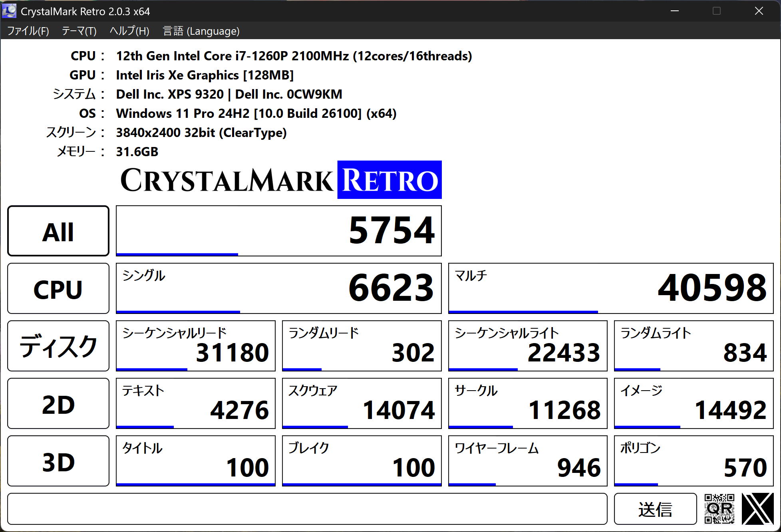The height and width of the screenshot is (532, 781).
Task: Start the ディスク benchmark button
Action: 58,346
